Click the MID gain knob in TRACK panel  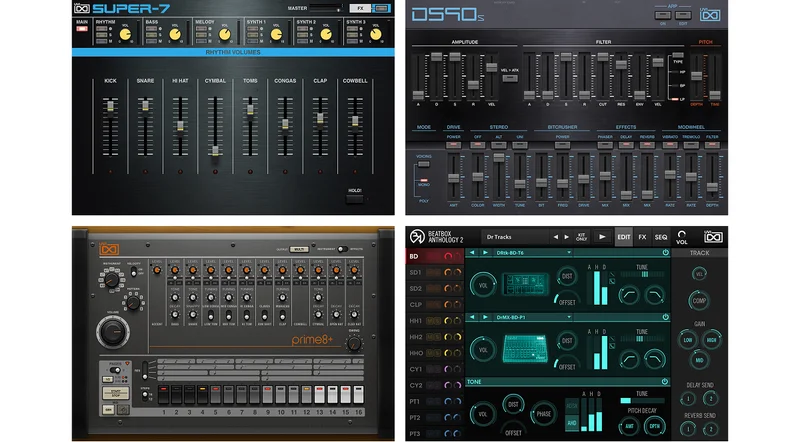click(x=699, y=360)
